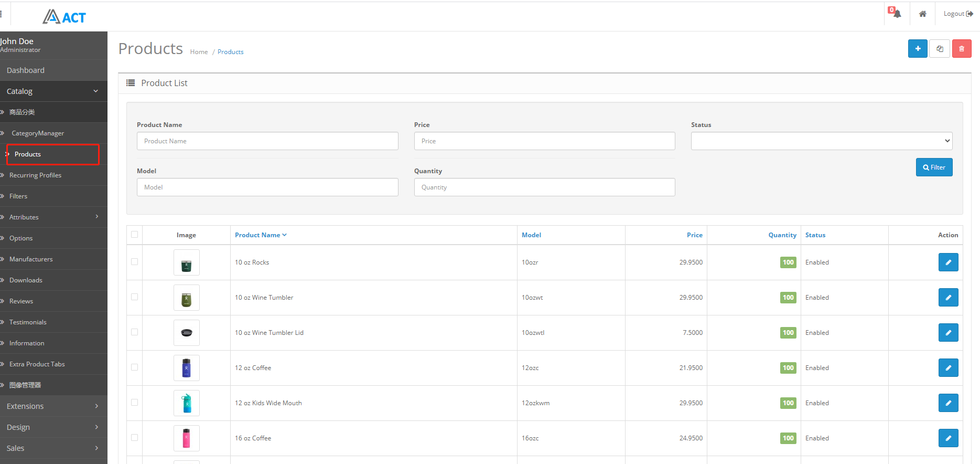Image resolution: width=980 pixels, height=464 pixels.
Task: Edit the 12 oz Coffee product
Action: tap(948, 368)
